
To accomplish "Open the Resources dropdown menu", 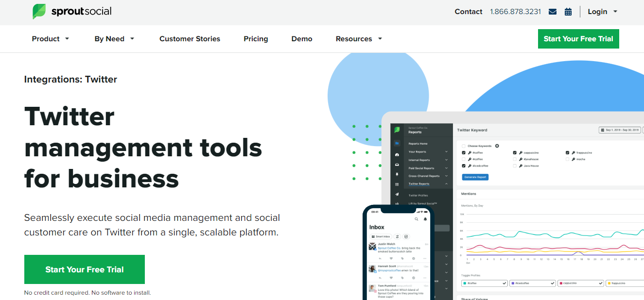I will click(359, 39).
